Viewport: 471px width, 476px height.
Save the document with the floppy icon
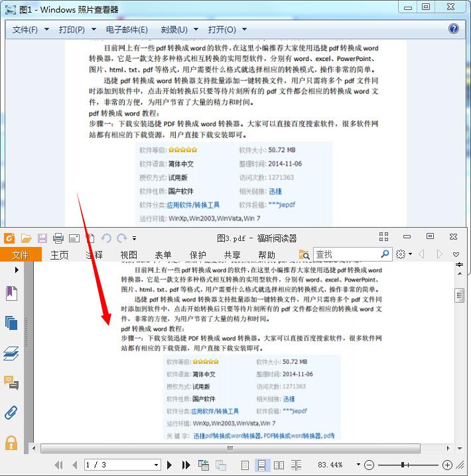click(42, 238)
